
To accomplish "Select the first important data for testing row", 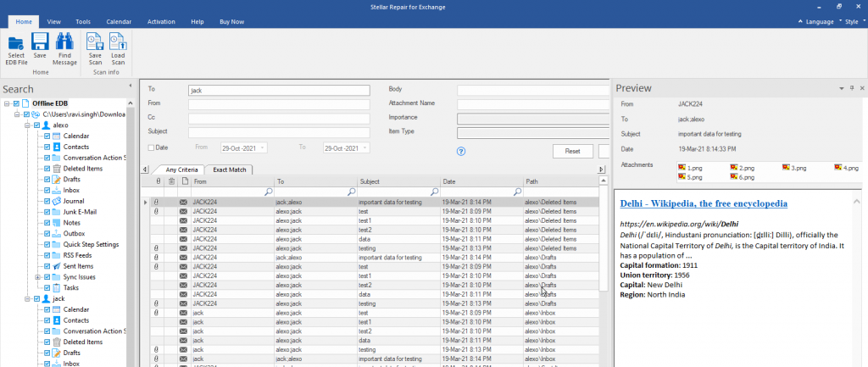I will [x=371, y=203].
